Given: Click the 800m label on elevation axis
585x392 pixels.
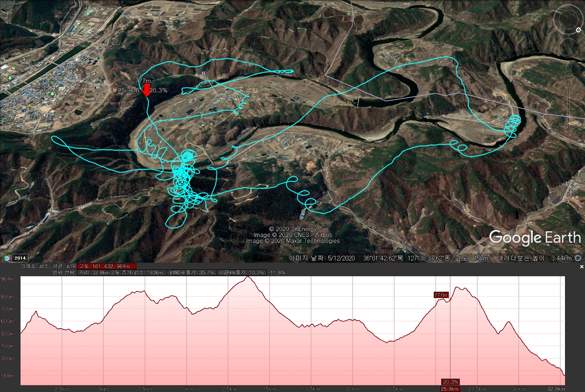Looking at the screenshot, I should tap(7, 296).
